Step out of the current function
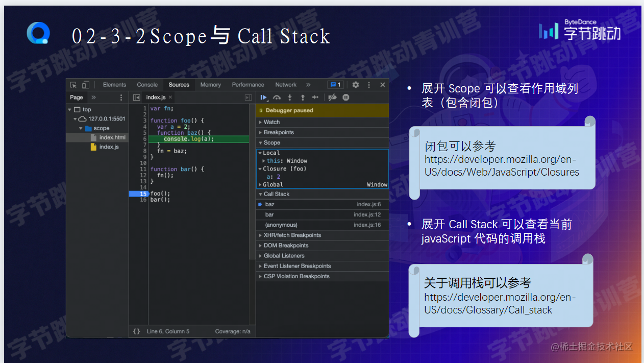This screenshot has width=644, height=363. 303,98
